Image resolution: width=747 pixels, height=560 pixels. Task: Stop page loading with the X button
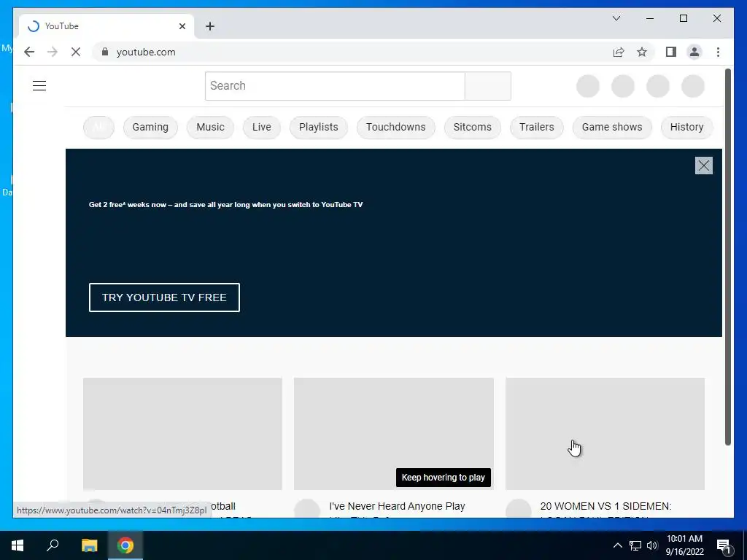pos(76,52)
